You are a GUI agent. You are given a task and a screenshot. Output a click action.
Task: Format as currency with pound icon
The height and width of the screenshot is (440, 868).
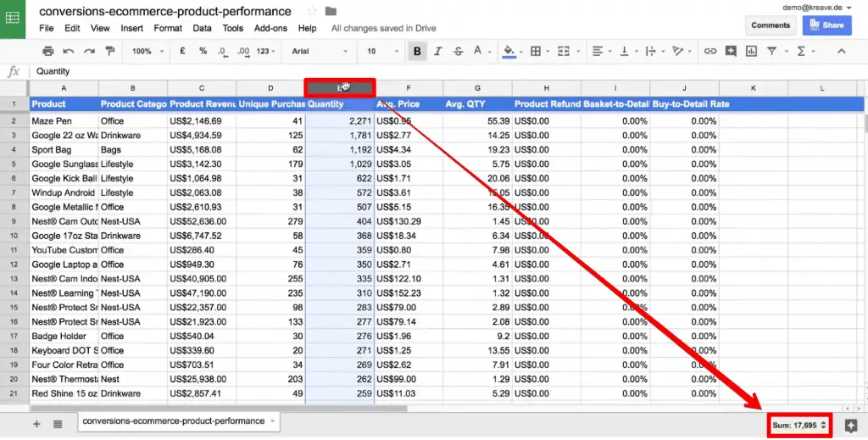point(182,51)
